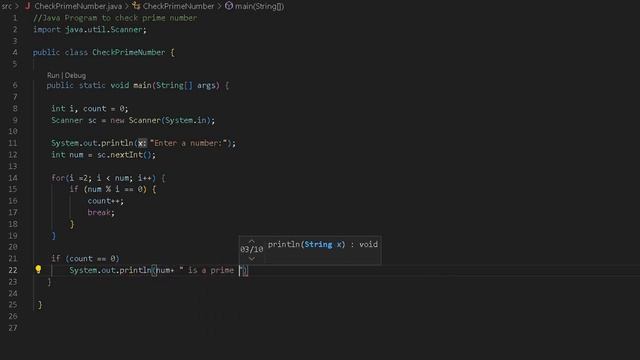The width and height of the screenshot is (640, 360).
Task: Click the println(String x) : void signature hint
Action: tap(322, 244)
